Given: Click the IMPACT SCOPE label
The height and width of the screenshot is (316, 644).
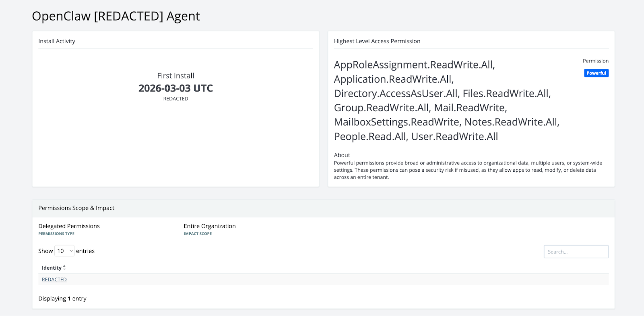Looking at the screenshot, I should click(x=198, y=234).
